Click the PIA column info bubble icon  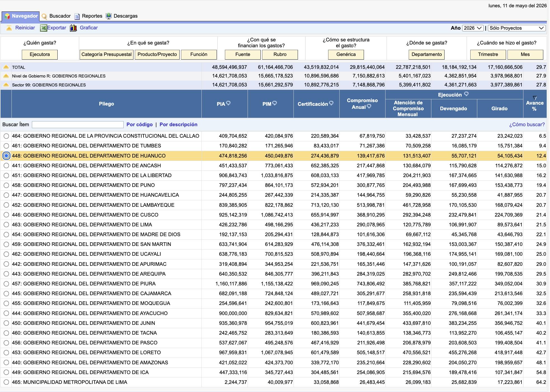(x=228, y=103)
